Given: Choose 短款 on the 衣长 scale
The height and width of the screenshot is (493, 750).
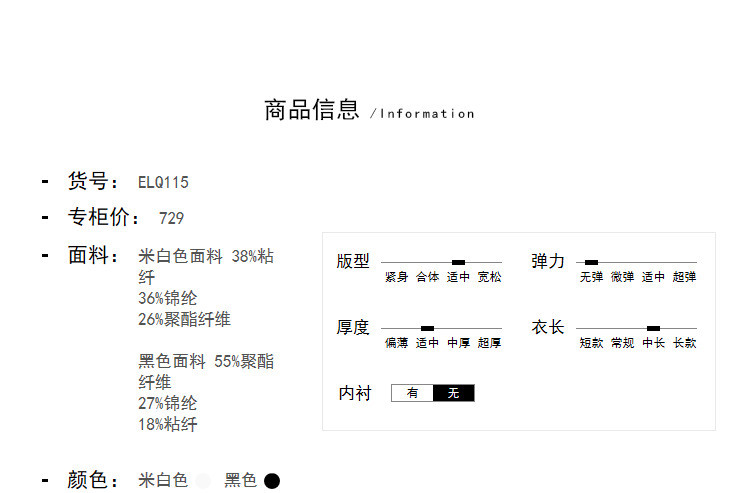Looking at the screenshot, I should click(x=591, y=343).
